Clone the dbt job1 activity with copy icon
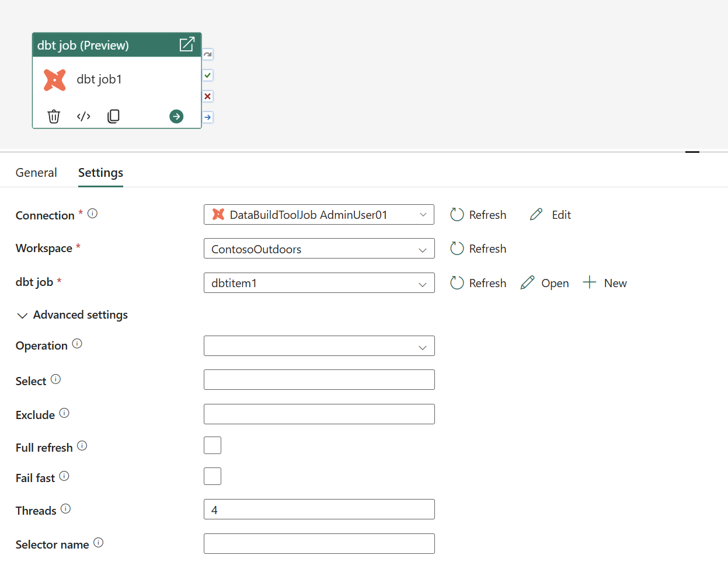This screenshot has height=569, width=728. [x=114, y=117]
